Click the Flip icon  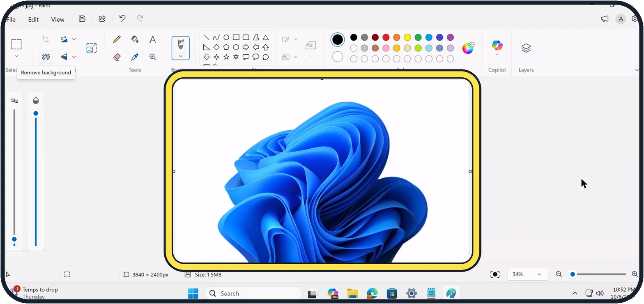(64, 57)
